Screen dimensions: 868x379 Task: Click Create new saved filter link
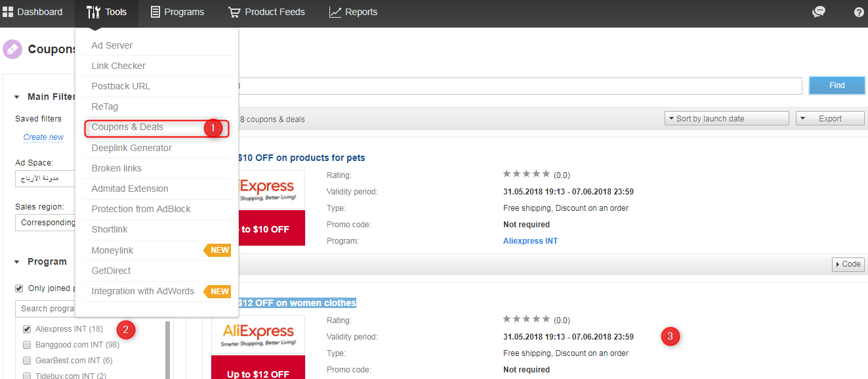(43, 137)
